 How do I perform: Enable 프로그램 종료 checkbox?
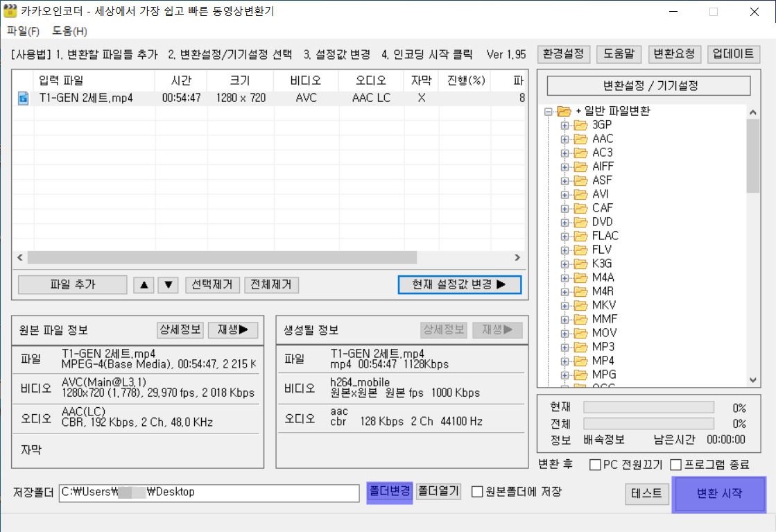tap(676, 465)
